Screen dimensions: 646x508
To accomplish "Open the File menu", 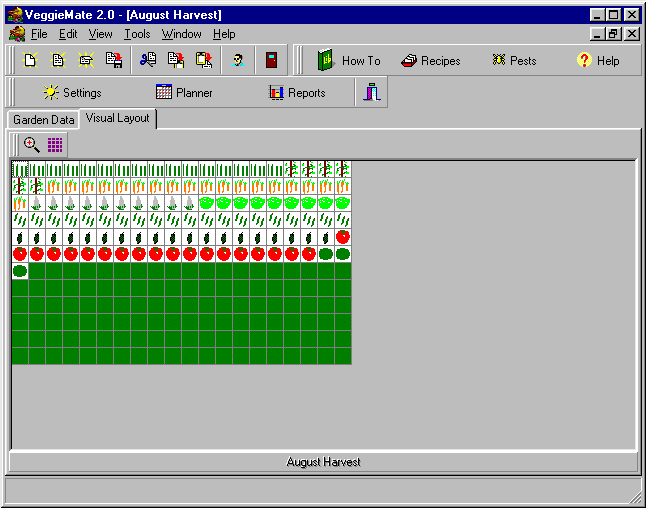I will pyautogui.click(x=39, y=34).
